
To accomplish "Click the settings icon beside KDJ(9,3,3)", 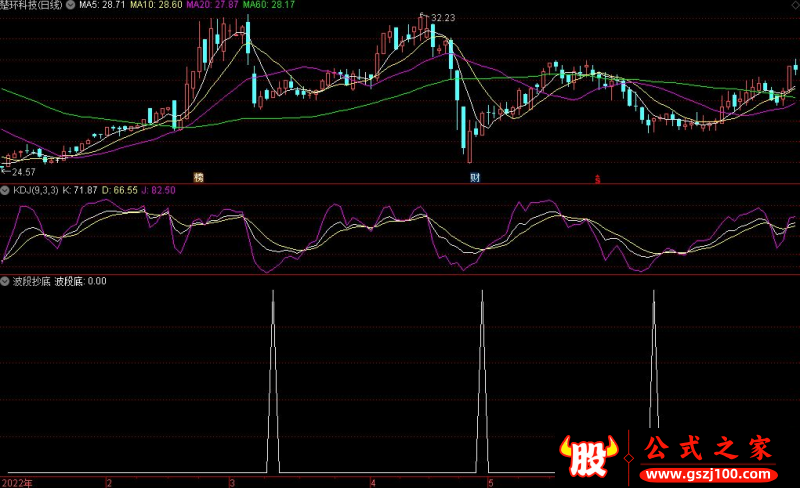I will click(x=5, y=190).
